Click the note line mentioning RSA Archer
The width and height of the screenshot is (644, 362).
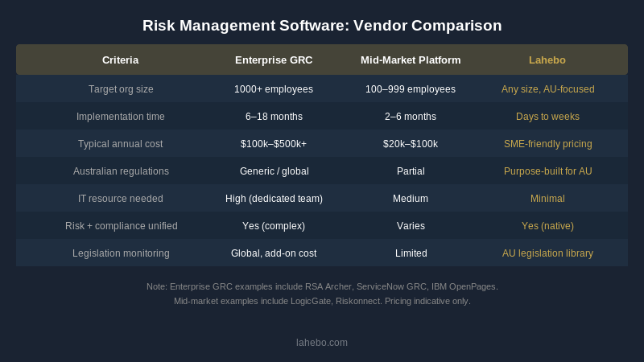pyautogui.click(x=322, y=286)
